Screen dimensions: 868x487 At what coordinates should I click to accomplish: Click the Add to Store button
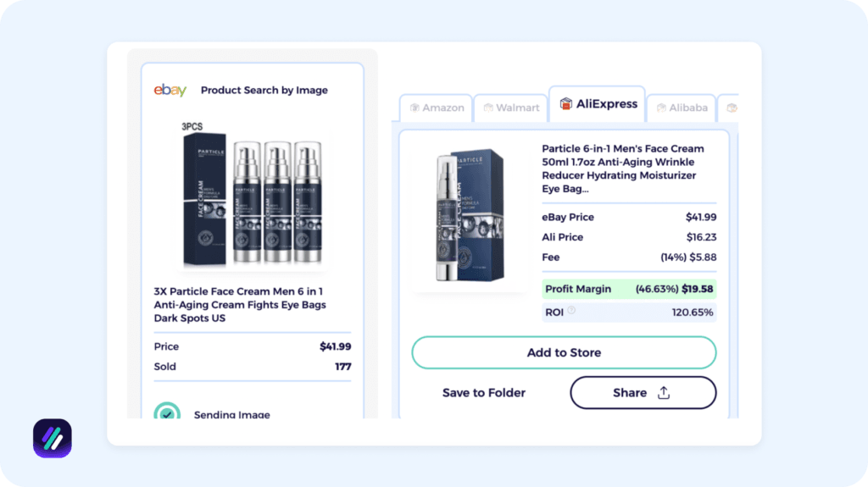(564, 352)
